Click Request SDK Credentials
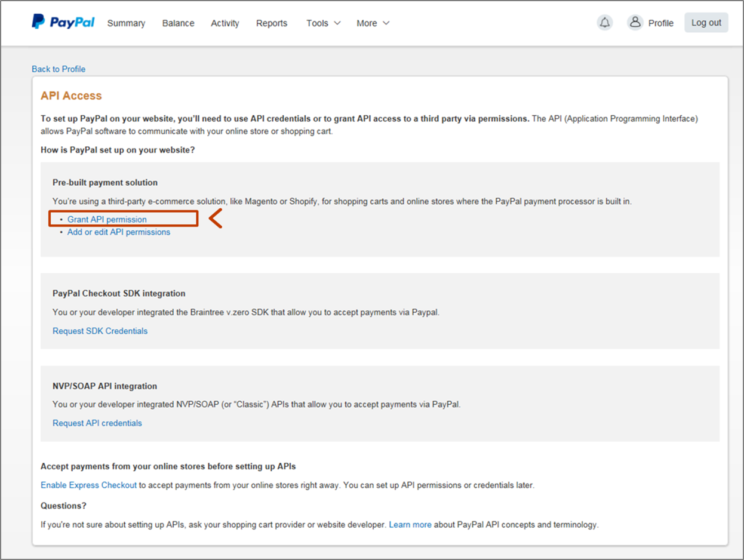 pyautogui.click(x=100, y=331)
